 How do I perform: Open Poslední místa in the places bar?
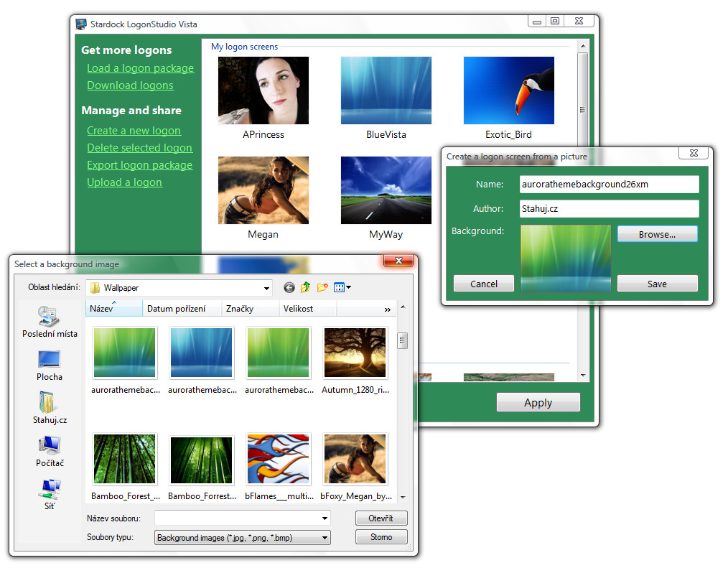coord(50,322)
